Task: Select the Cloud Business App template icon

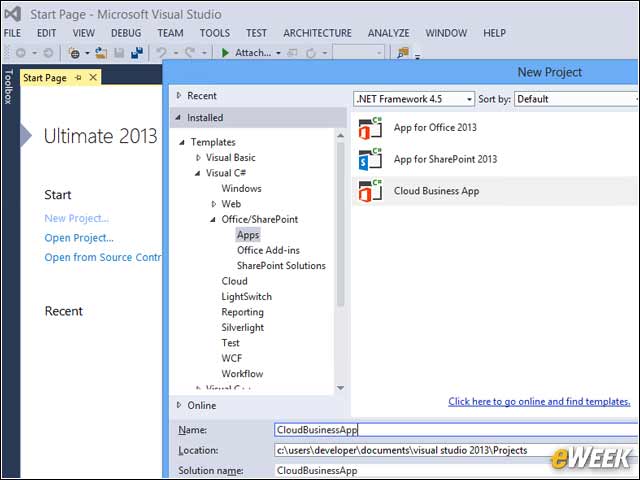Action: [x=370, y=191]
